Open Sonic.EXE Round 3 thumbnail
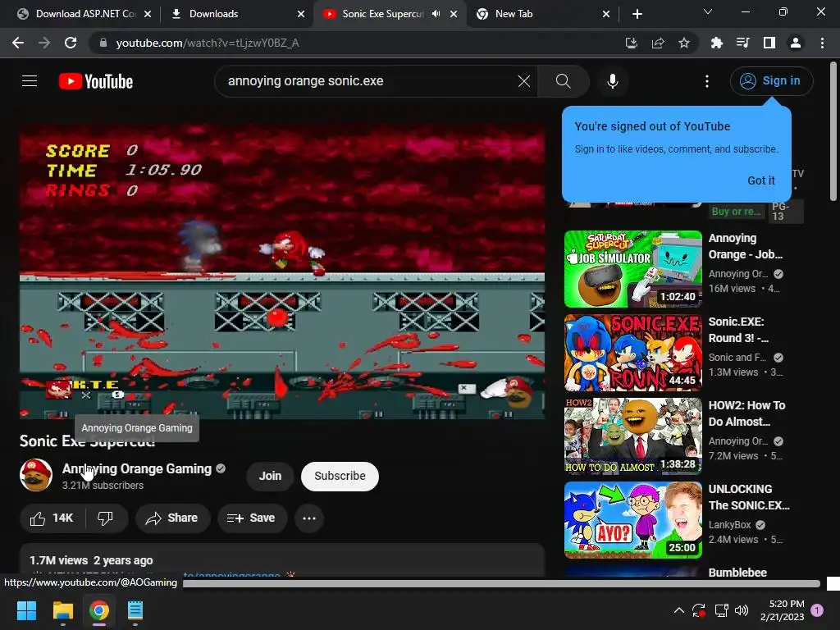The width and height of the screenshot is (840, 630). tap(632, 353)
